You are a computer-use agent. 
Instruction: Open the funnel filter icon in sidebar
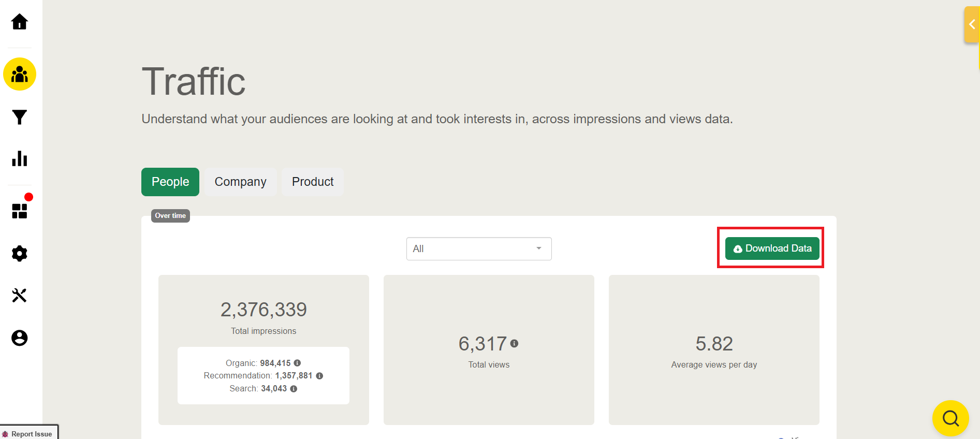20,118
